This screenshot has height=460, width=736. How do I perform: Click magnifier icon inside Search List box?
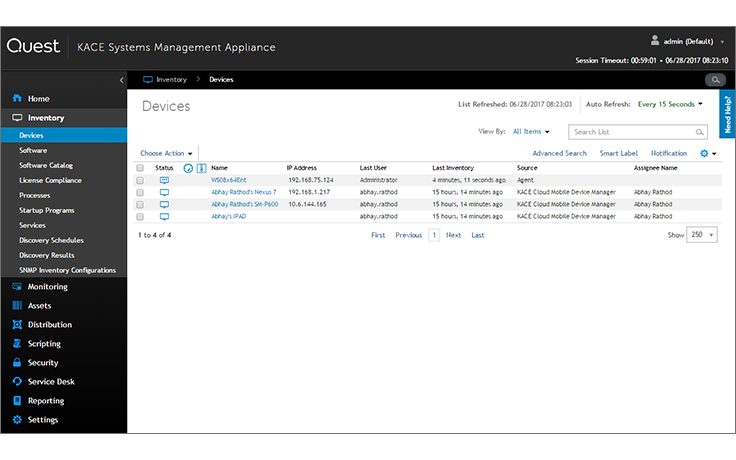699,132
